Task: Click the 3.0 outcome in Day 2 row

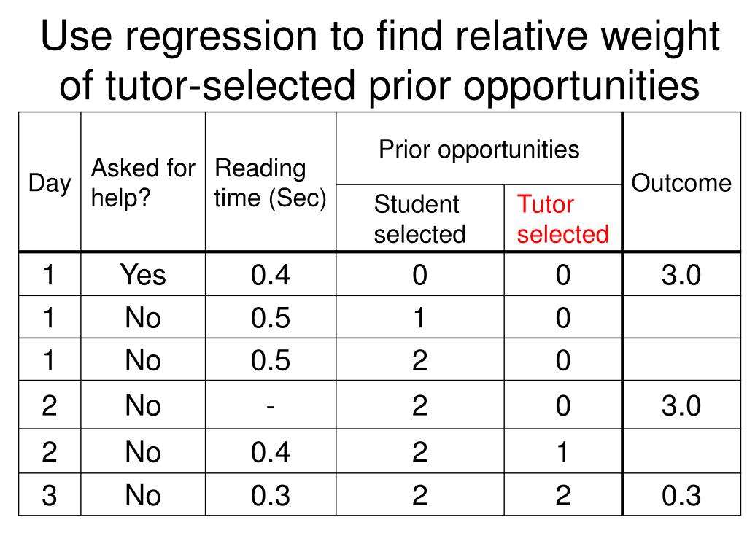Action: tap(681, 405)
